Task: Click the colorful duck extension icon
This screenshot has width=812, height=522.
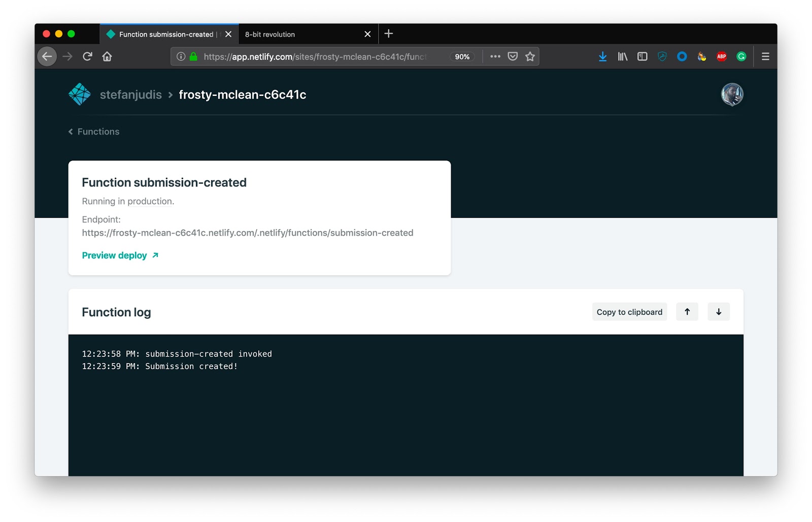Action: pyautogui.click(x=702, y=56)
